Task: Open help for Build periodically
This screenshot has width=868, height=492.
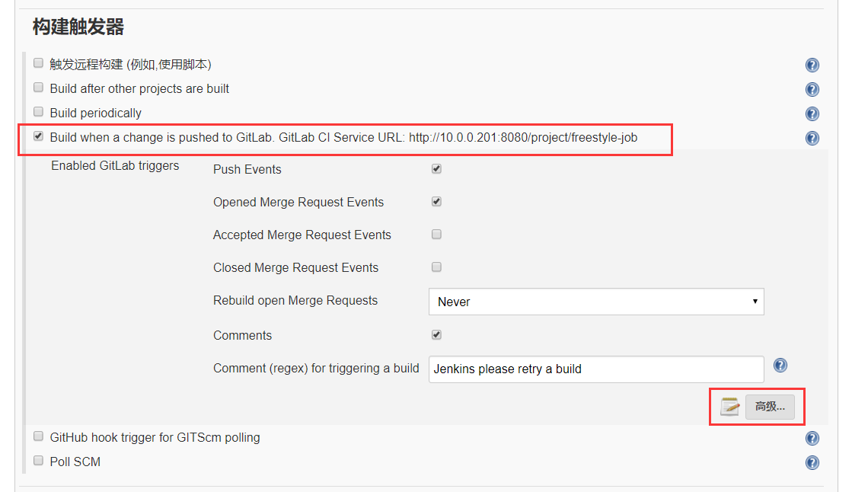Action: (x=812, y=113)
